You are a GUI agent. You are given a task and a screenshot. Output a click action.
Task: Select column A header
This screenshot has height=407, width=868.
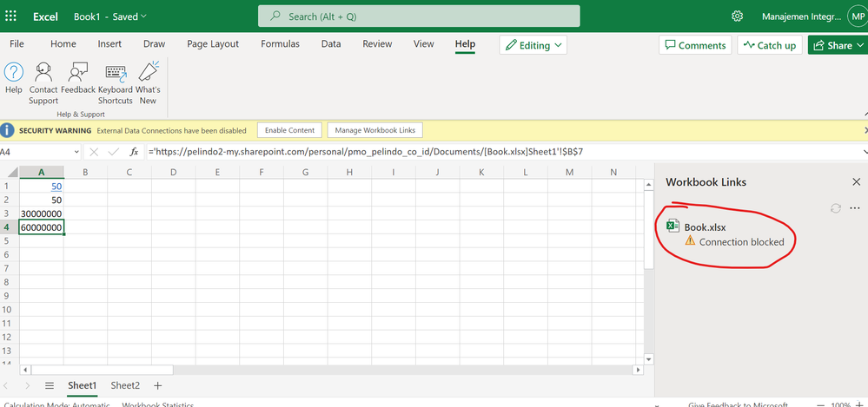pyautogui.click(x=42, y=172)
